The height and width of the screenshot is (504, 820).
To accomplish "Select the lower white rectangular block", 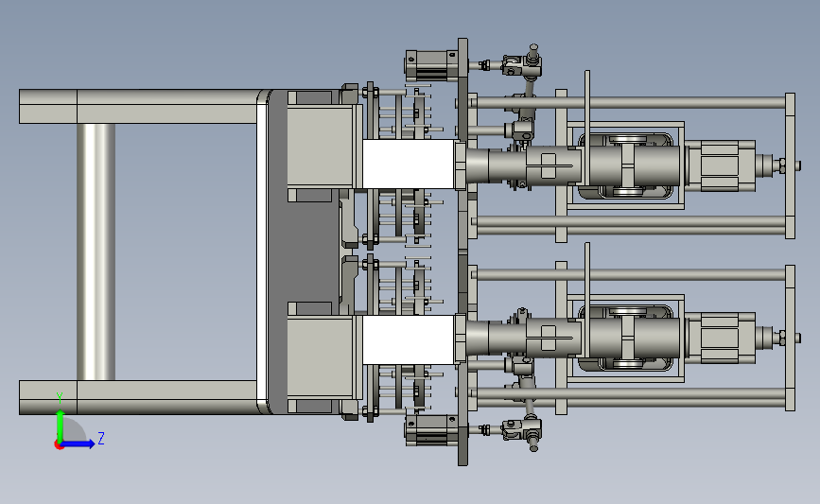I will tap(408, 339).
